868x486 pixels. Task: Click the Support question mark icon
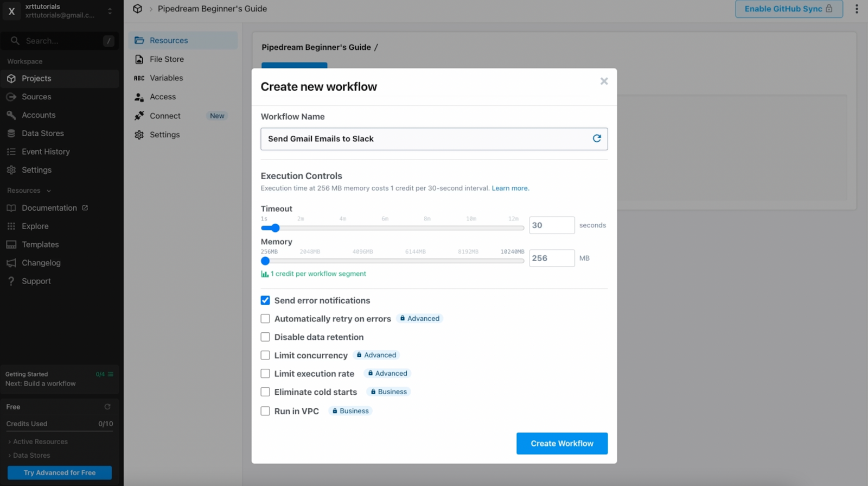coord(11,281)
